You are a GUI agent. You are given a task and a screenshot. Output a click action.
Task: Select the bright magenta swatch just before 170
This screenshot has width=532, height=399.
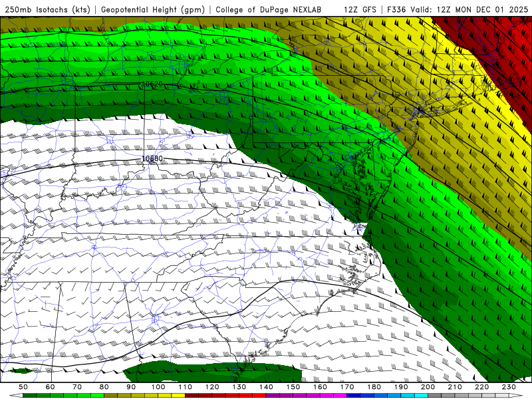tap(340, 396)
